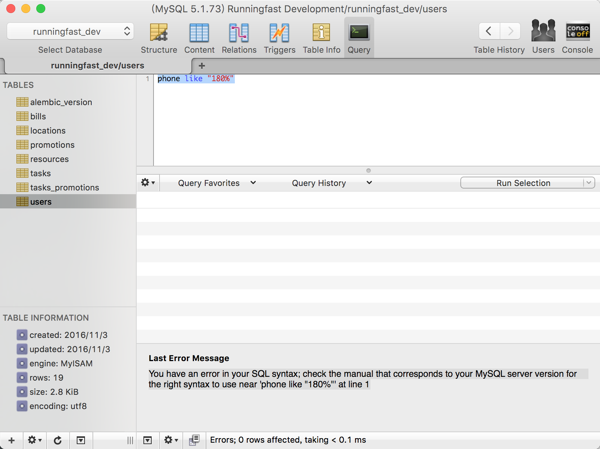Toggle table information pane in sidebar
This screenshot has height=449, width=600.
point(81,440)
